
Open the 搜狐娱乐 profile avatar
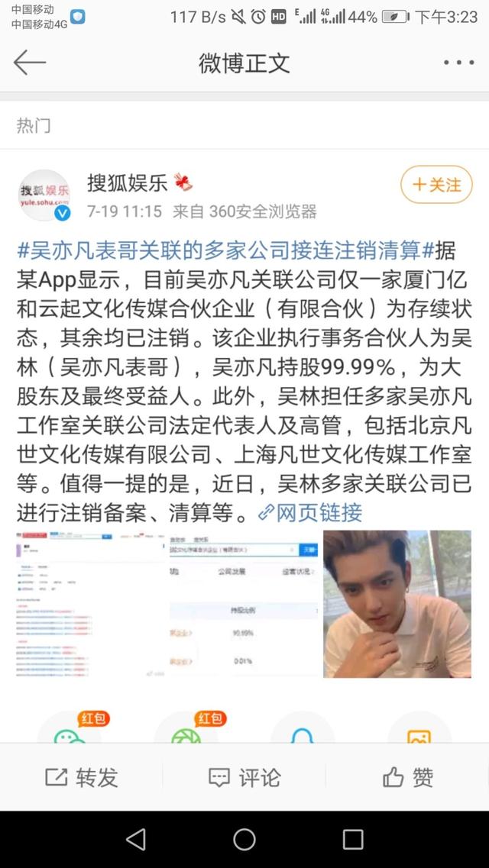[45, 195]
